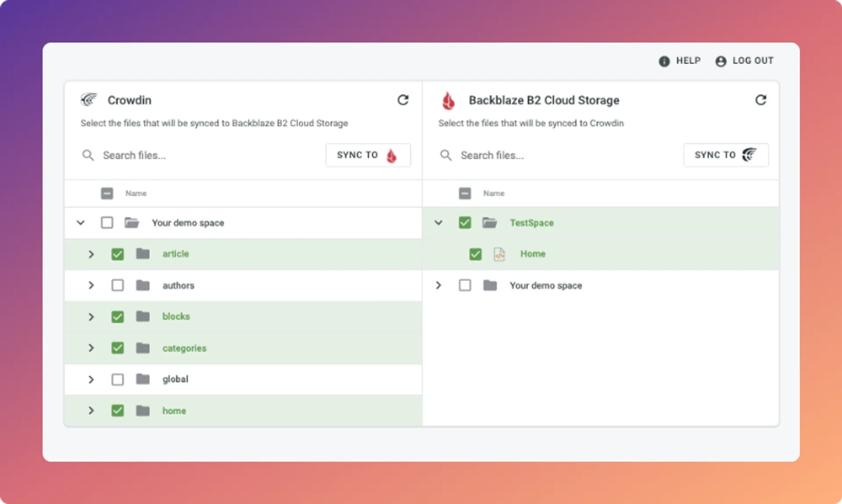
Task: Click the HELP info icon
Action: 664,61
